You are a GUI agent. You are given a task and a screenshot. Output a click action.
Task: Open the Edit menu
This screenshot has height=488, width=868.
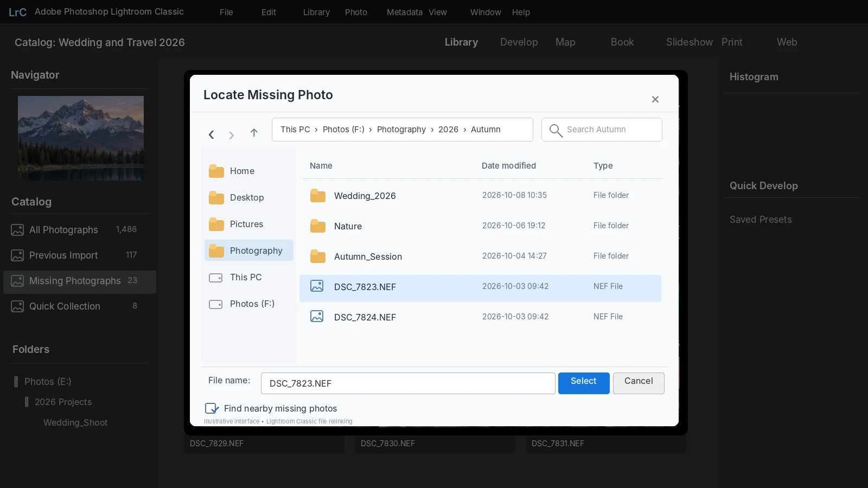[269, 12]
